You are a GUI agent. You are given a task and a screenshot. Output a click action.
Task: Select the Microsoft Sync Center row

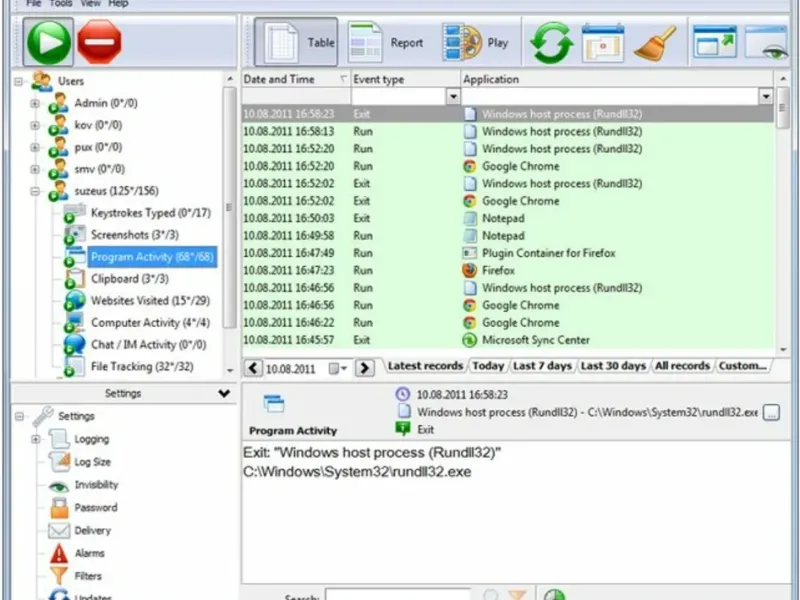coord(508,340)
